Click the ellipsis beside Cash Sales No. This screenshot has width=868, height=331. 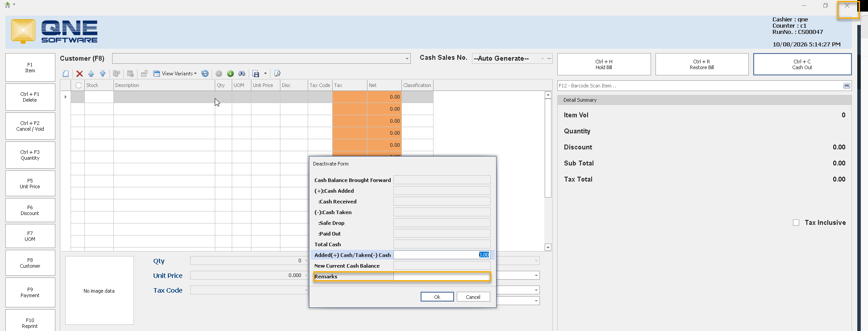pos(549,58)
